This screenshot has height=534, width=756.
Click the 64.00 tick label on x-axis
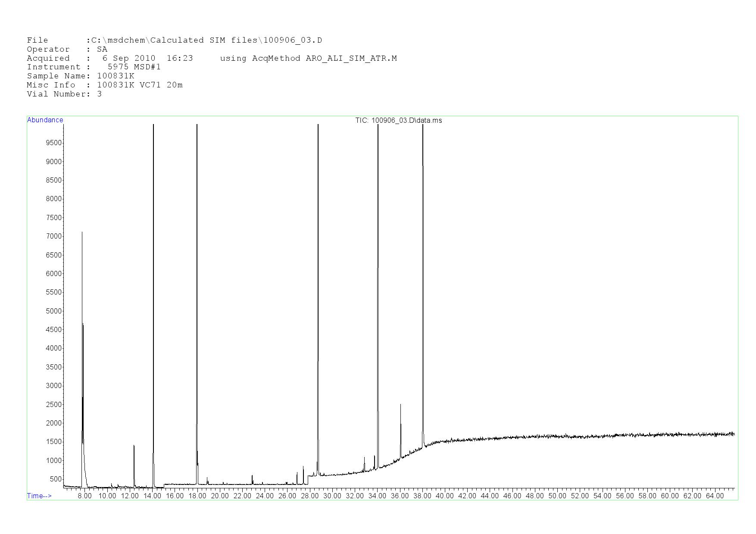pyautogui.click(x=714, y=496)
